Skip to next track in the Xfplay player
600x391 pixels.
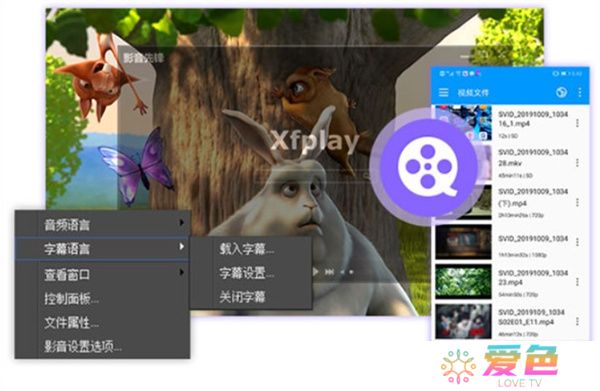coord(329,272)
